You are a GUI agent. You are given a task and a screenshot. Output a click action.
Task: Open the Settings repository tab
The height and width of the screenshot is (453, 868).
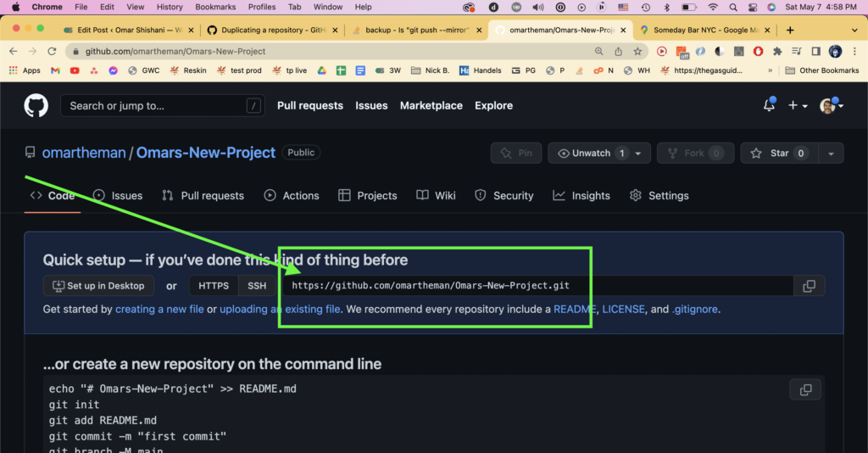pyautogui.click(x=659, y=196)
